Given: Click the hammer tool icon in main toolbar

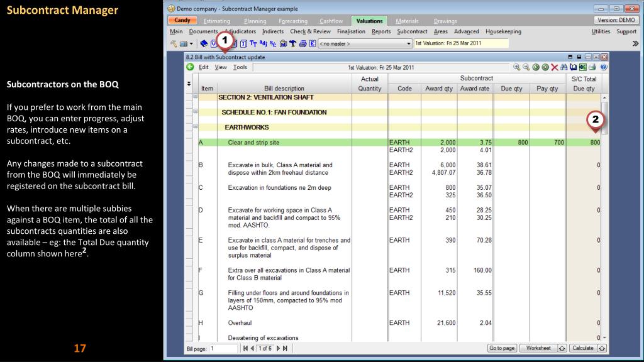Looking at the screenshot, I should (174, 43).
